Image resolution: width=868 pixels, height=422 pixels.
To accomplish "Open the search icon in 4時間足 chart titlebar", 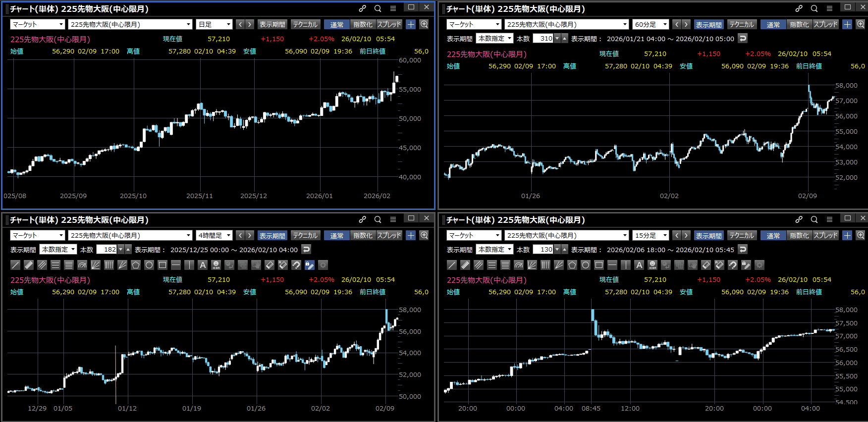I will [378, 219].
